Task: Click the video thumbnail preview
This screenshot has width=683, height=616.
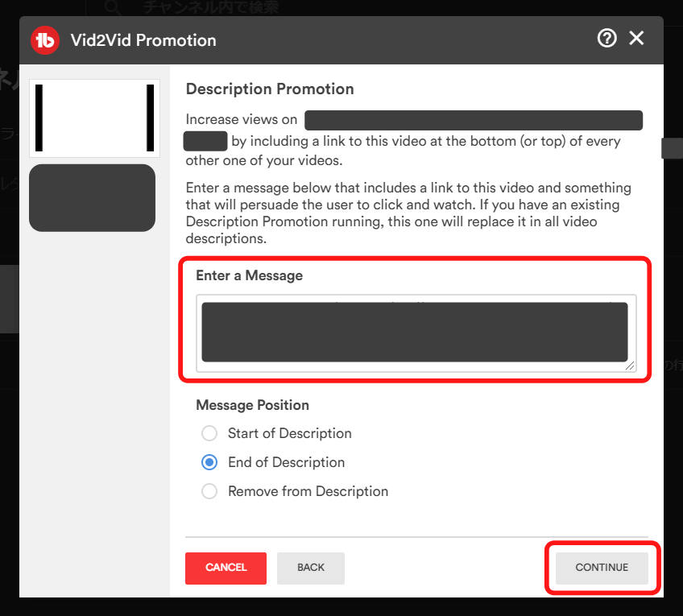Action: (x=94, y=118)
